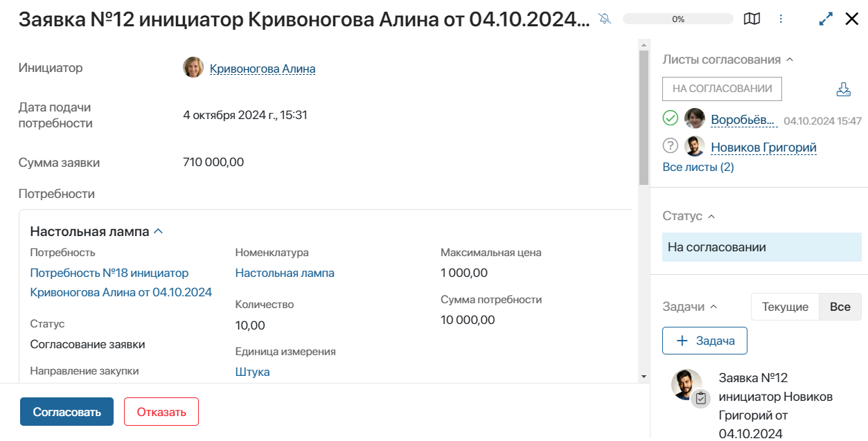Screen dimensions: 868x441
Task: Switch task filter to Текущие
Action: [784, 306]
